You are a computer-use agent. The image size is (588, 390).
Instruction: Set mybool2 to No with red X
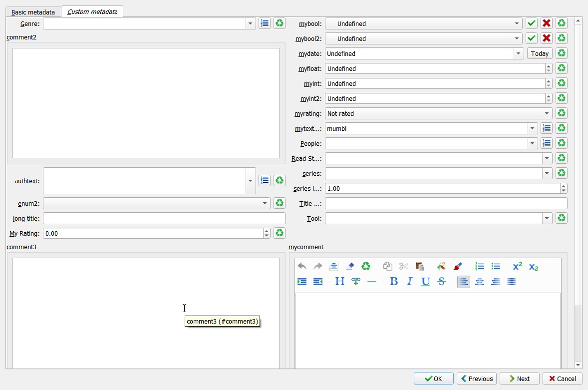(547, 38)
